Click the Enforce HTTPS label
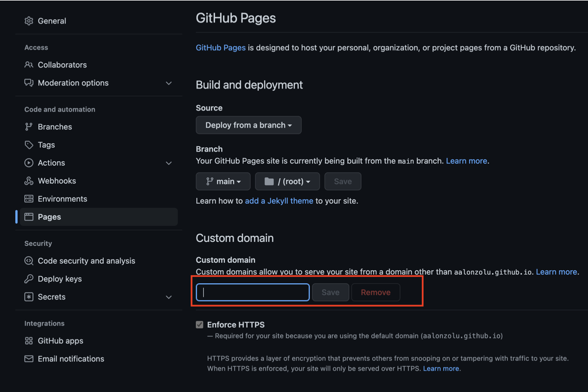 point(236,324)
